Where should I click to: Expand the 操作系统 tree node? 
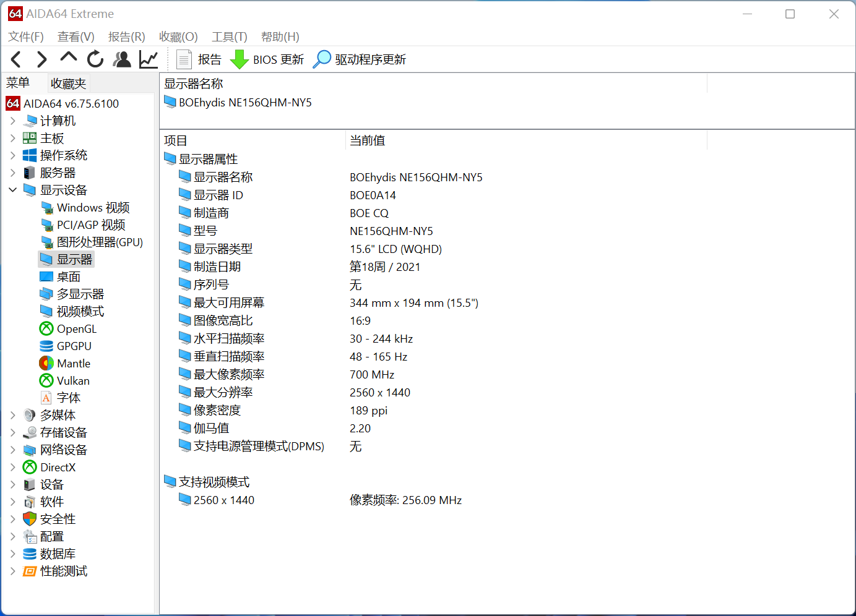point(12,155)
